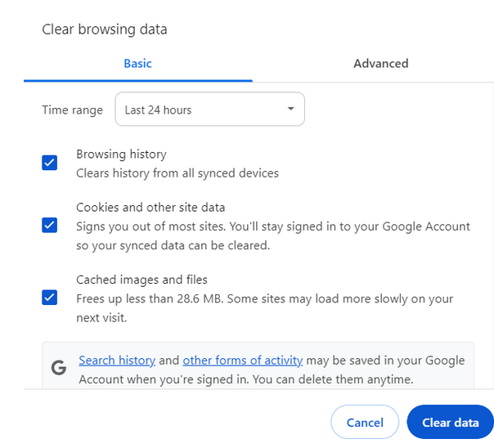
Task: Open the Search history link
Action: pyautogui.click(x=117, y=361)
